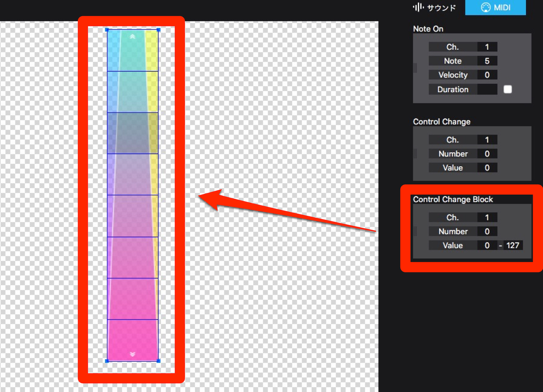Grab the Note On panel drag grip

(415, 68)
